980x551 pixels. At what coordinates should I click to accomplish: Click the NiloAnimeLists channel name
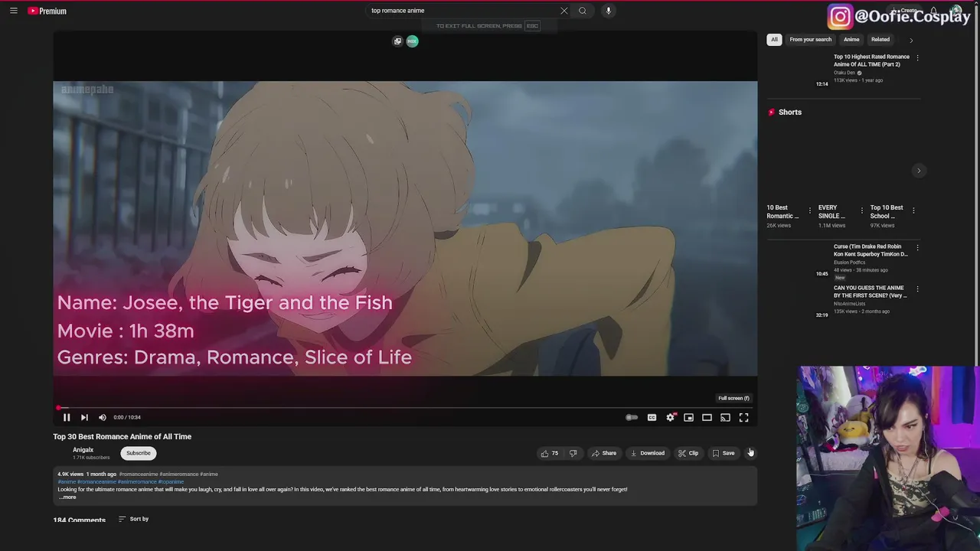tap(850, 304)
